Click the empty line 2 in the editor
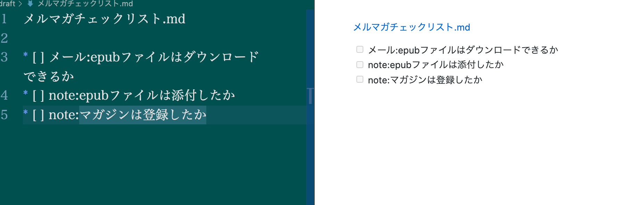 163,38
